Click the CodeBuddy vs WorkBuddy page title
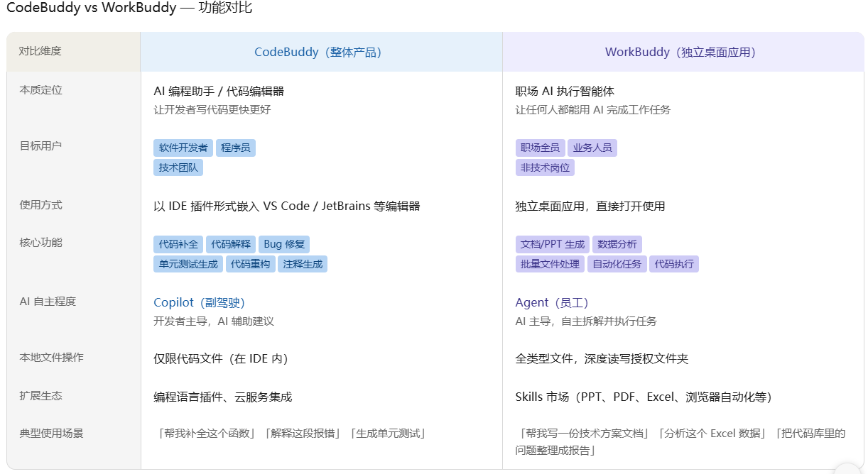The width and height of the screenshot is (868, 474). (129, 9)
